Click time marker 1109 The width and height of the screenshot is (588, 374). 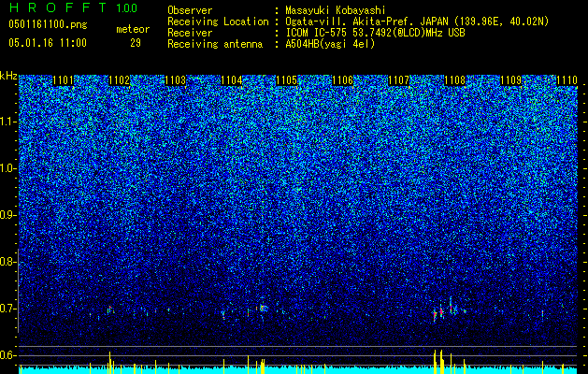pos(510,80)
